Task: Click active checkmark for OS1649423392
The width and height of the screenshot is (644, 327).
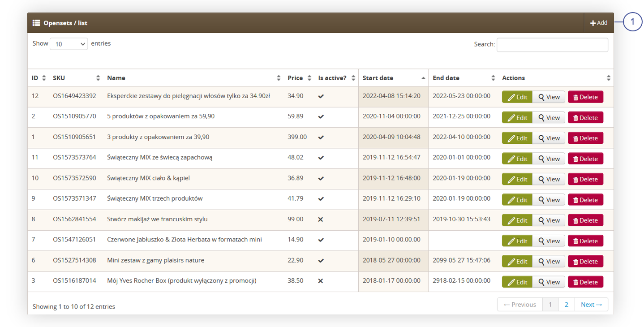Action: (x=321, y=96)
